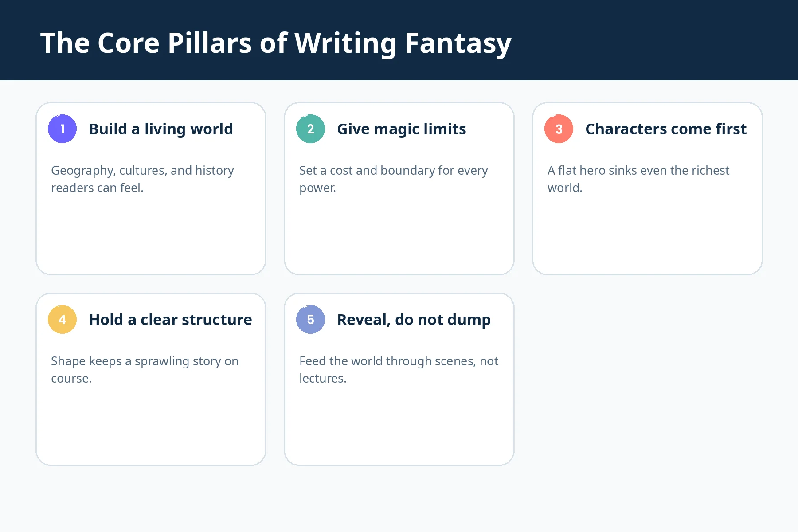Click the 'Hold a clear structure' heading
Viewport: 798px width, 532px height.
click(171, 320)
